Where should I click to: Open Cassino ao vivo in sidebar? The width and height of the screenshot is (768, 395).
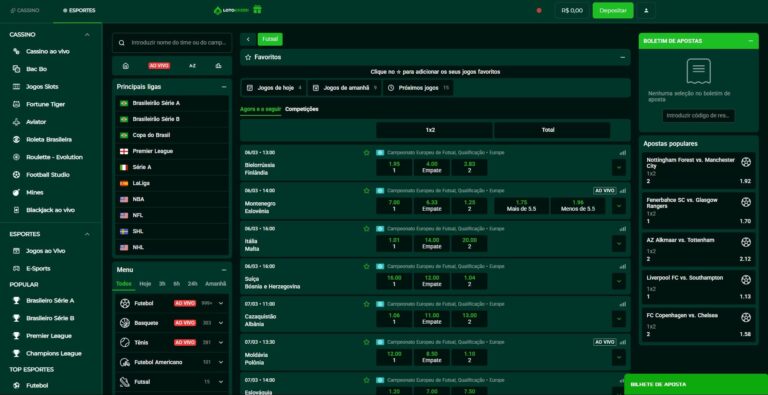(x=47, y=51)
